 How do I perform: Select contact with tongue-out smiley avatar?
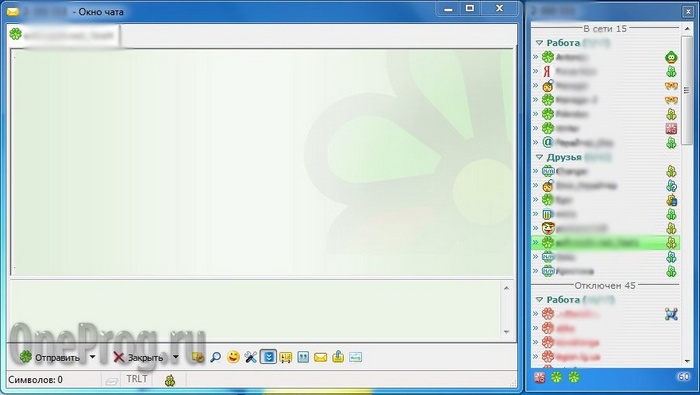[x=605, y=229]
